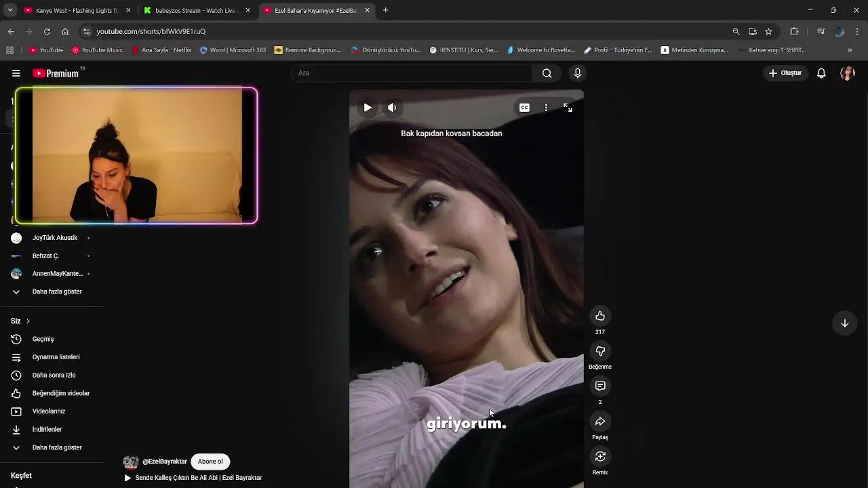868x488 pixels.
Task: Start voice search with microphone
Action: pyautogui.click(x=577, y=73)
